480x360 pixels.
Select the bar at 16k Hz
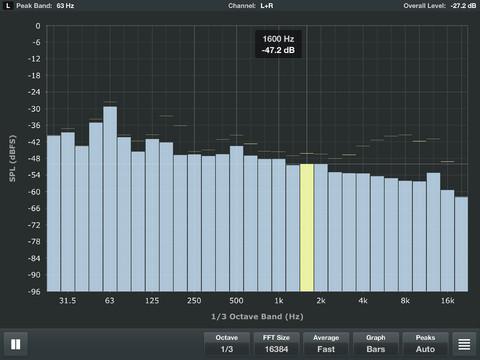(447, 241)
